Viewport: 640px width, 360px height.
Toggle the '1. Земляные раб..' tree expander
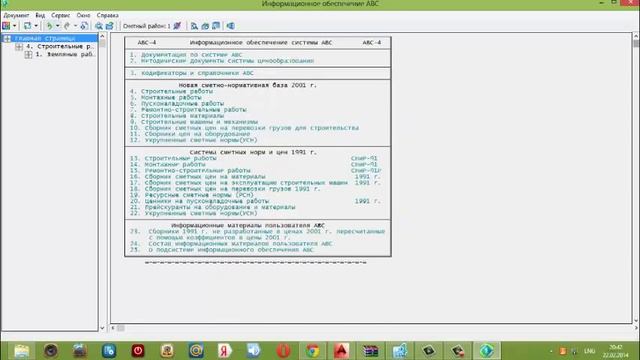pos(28,54)
